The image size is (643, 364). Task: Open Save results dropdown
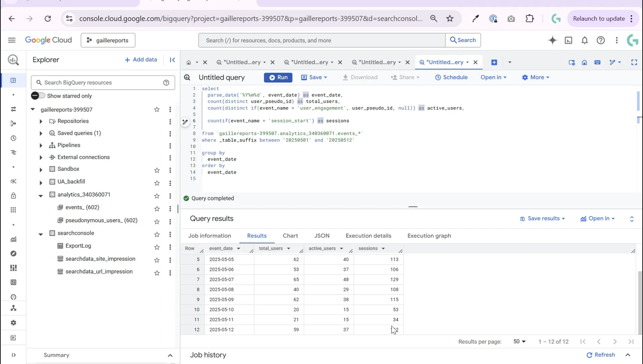(542, 218)
